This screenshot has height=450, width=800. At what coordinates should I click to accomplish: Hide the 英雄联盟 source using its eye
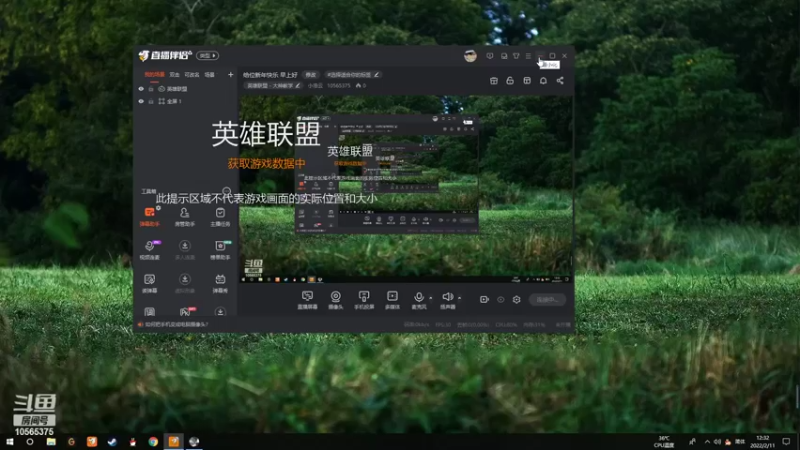pyautogui.click(x=141, y=89)
